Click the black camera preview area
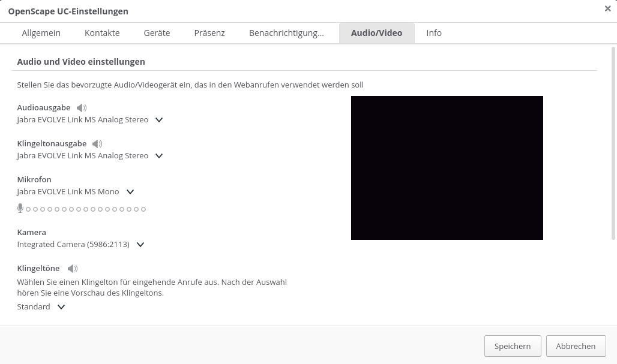 [x=447, y=168]
